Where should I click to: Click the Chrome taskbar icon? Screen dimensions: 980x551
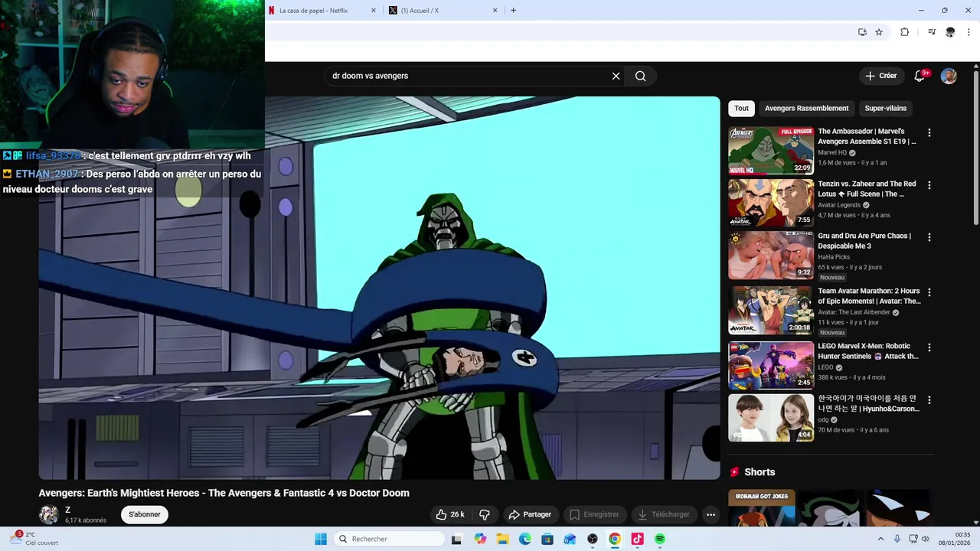pyautogui.click(x=615, y=539)
